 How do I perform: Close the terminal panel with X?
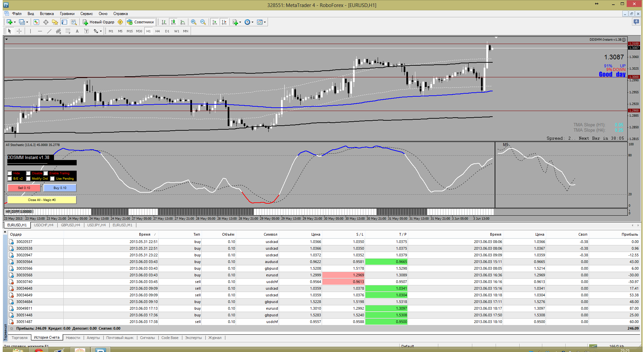(5, 232)
